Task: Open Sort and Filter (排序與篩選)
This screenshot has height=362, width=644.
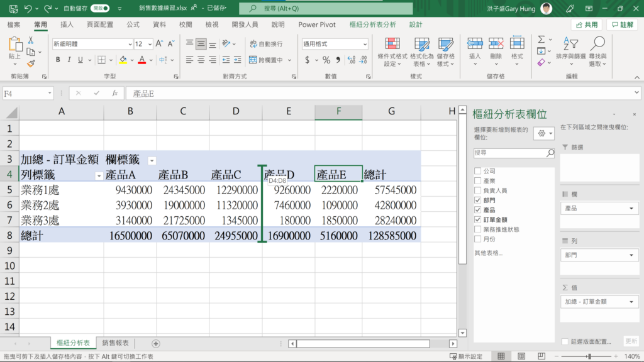Action: click(x=571, y=52)
